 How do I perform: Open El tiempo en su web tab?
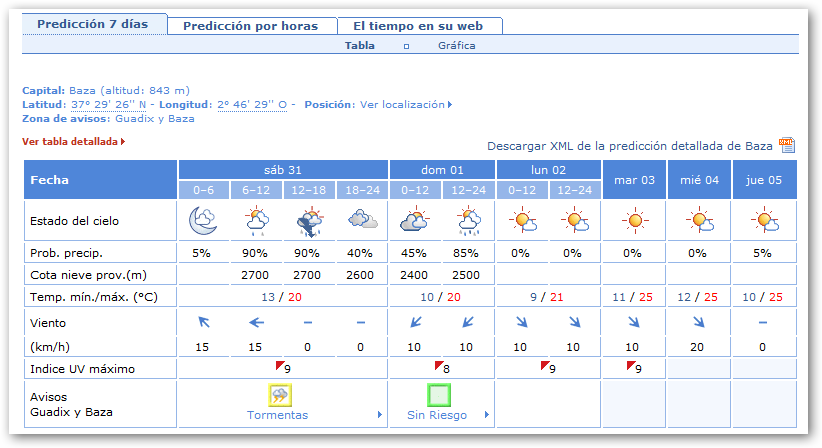point(419,26)
